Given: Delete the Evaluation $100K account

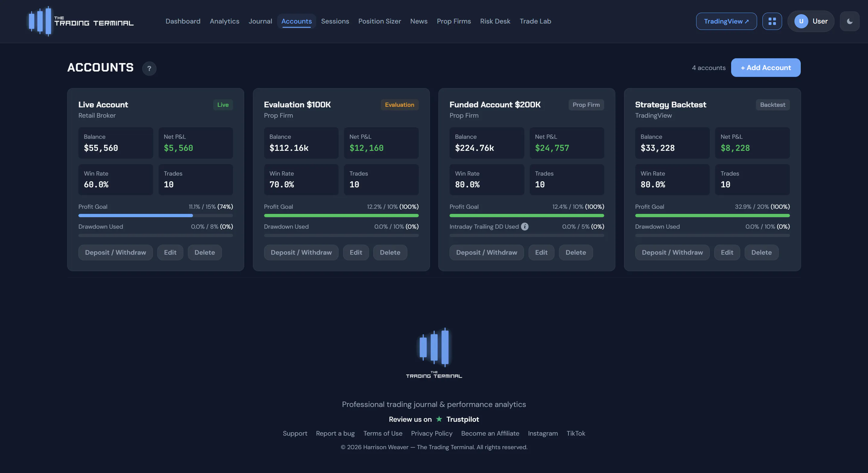Looking at the screenshot, I should (390, 252).
